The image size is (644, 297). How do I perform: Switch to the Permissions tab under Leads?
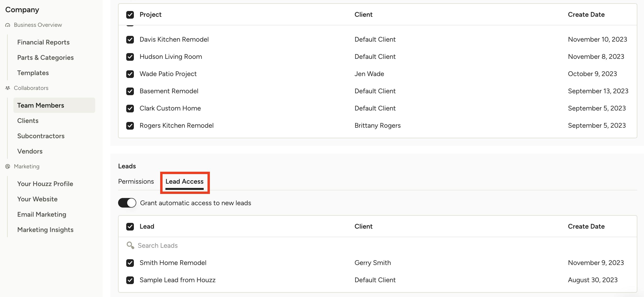point(136,181)
